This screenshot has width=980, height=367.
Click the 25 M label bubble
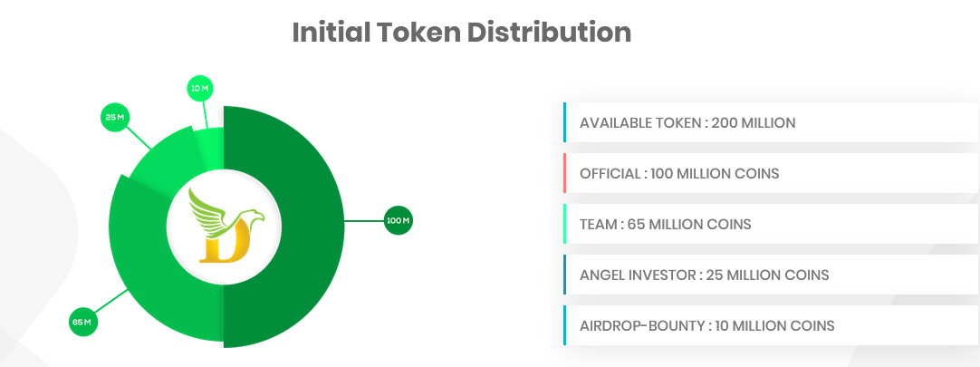114,118
